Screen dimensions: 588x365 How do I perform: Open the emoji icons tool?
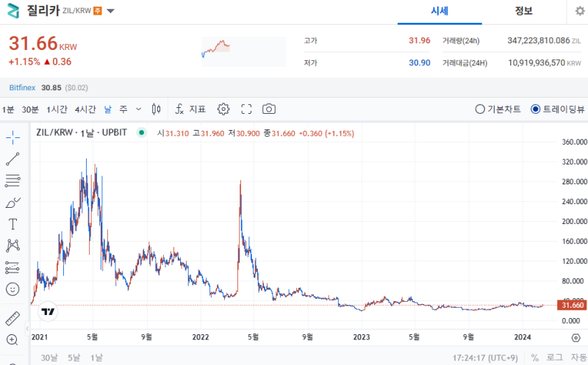tap(12, 289)
